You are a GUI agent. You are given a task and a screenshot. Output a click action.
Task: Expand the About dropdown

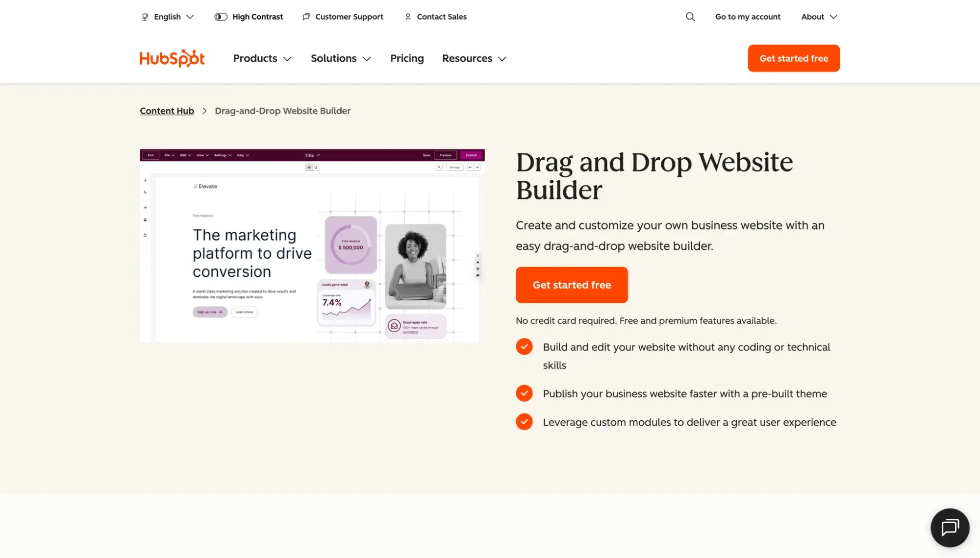pyautogui.click(x=818, y=17)
